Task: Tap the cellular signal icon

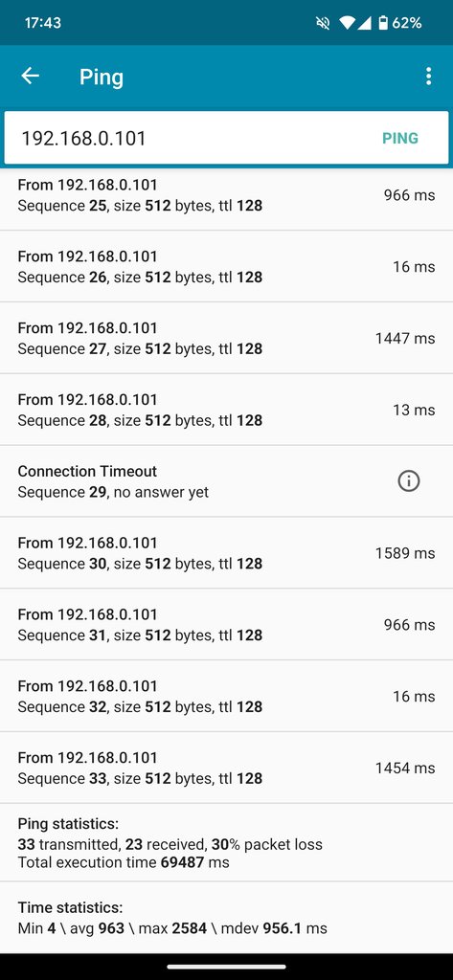Action: pos(365,23)
